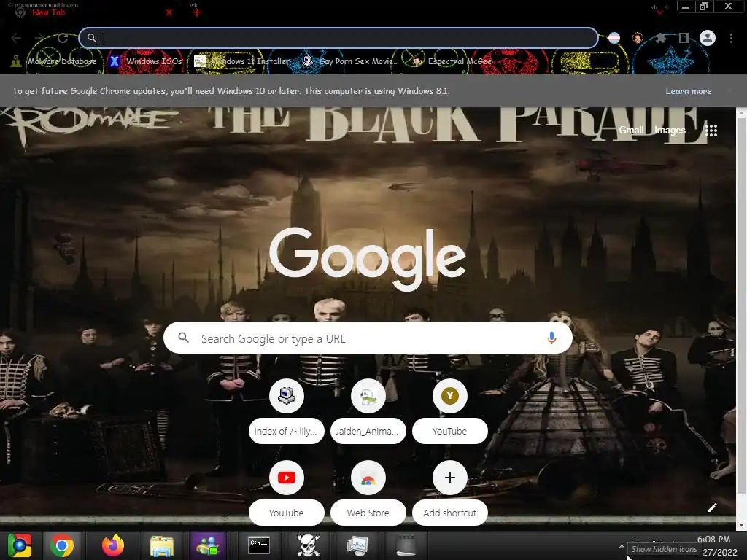Screen dimensions: 747x560
Task: Open the Malware Database bookmark
Action: [55, 61]
